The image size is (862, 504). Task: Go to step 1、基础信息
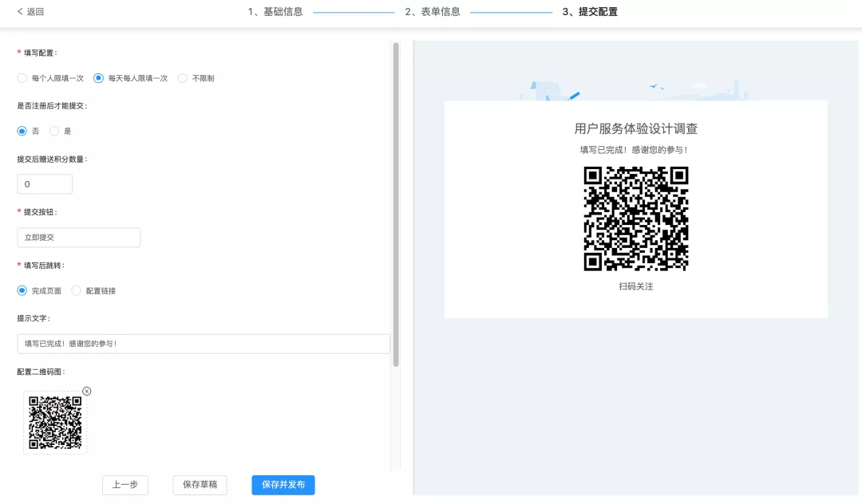point(275,11)
